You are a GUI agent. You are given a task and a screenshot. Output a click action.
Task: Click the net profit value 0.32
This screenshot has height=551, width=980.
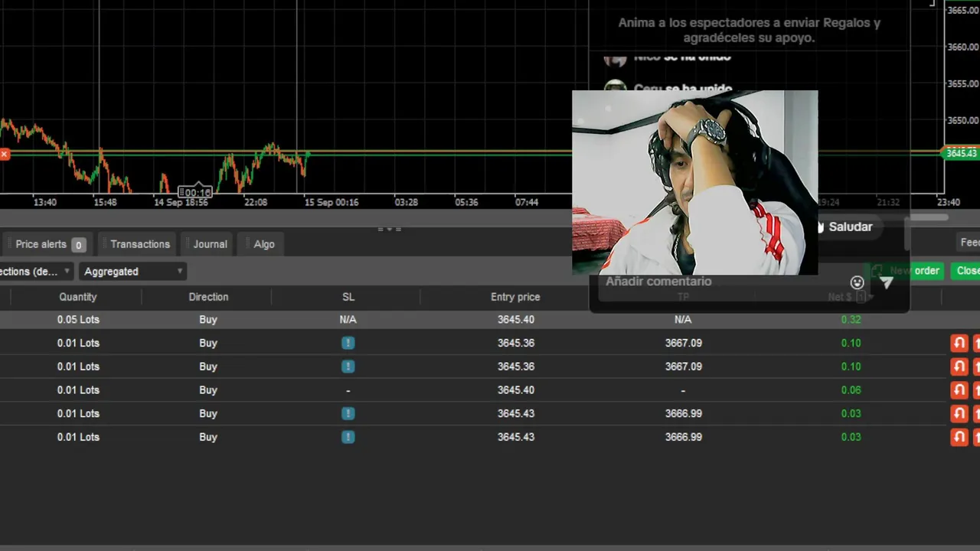click(851, 320)
